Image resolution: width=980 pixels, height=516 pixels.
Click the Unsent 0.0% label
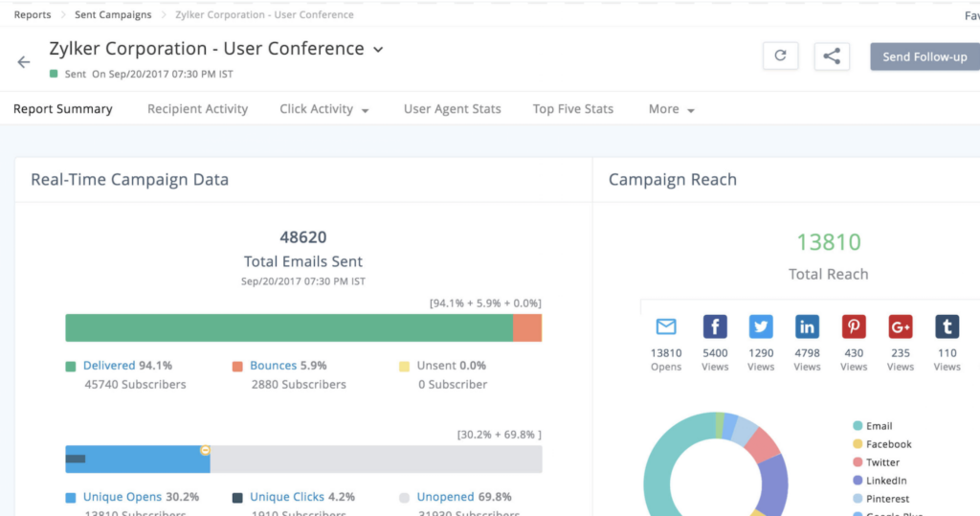click(452, 366)
